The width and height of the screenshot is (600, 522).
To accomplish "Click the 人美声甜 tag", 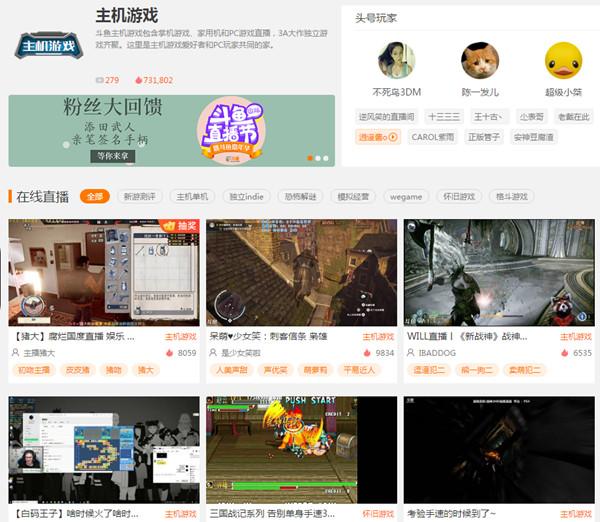I will [x=232, y=370].
